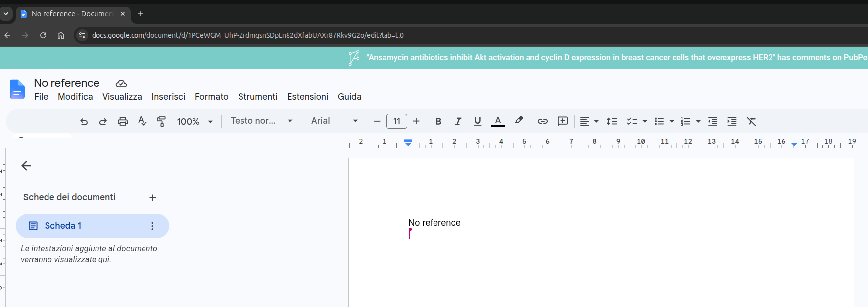Run the spelling and grammar check icon

pos(142,121)
